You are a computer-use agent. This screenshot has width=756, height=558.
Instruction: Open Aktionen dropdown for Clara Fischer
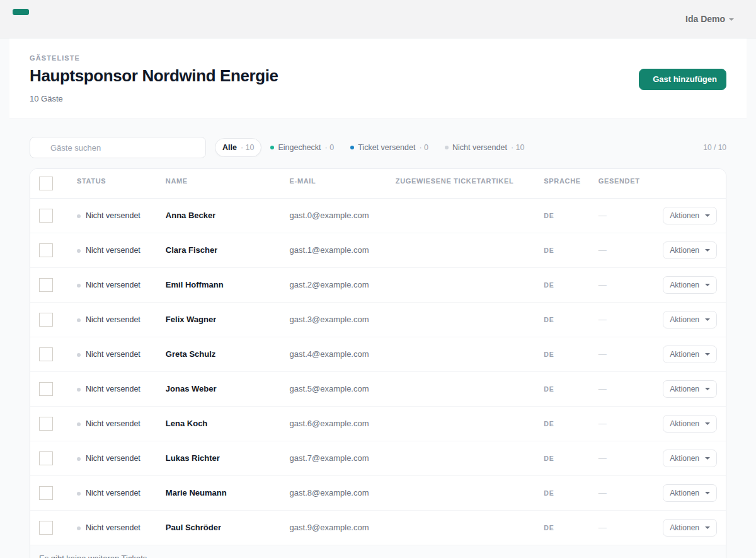coord(690,250)
